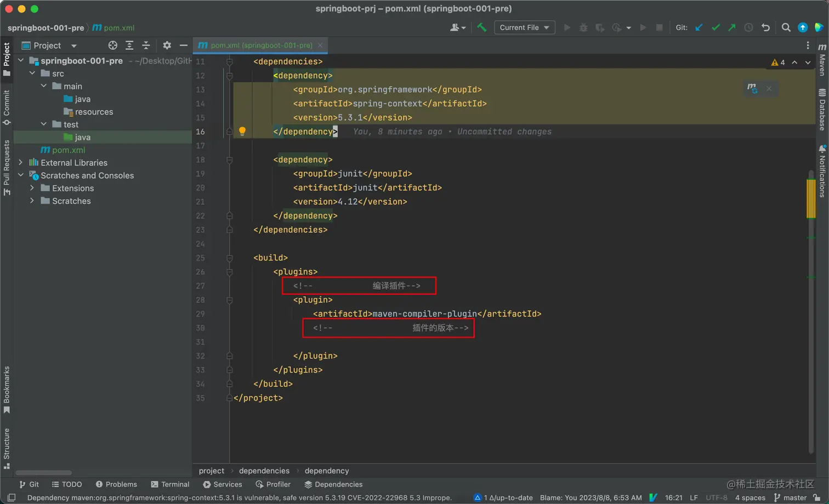Click the Debug bug icon

[583, 27]
